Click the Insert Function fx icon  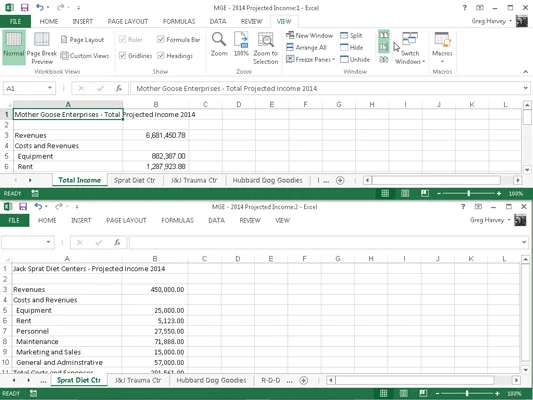[x=119, y=88]
